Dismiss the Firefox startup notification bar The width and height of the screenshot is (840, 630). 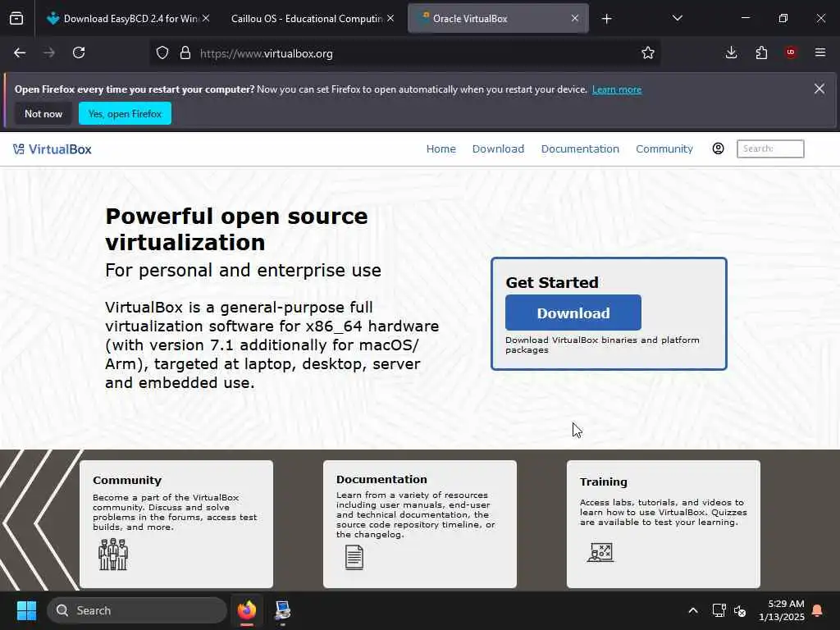pos(819,89)
